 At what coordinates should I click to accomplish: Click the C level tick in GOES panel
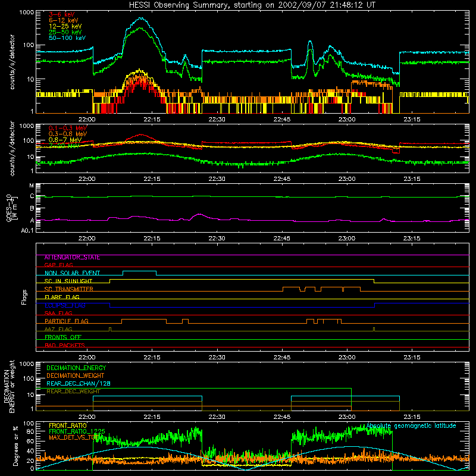point(32,196)
